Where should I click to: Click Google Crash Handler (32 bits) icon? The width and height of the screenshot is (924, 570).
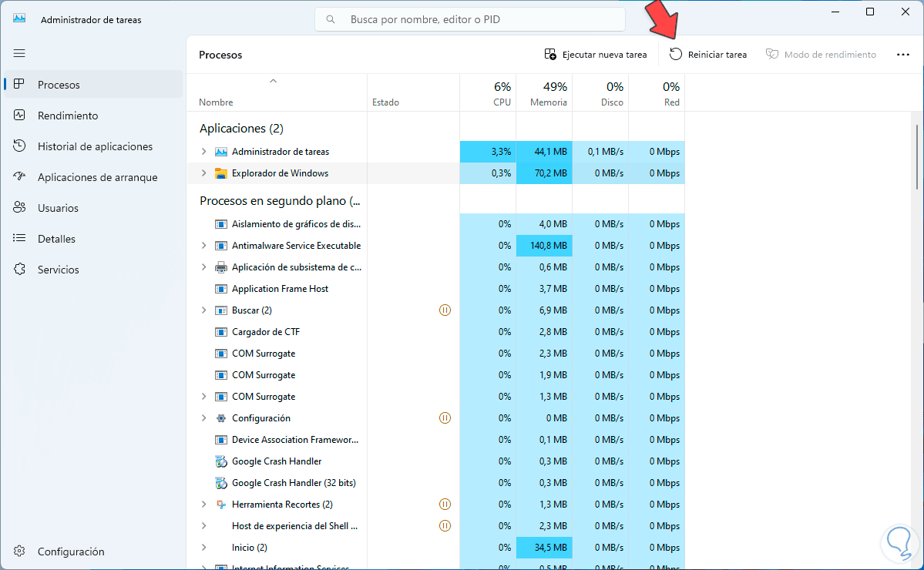[221, 483]
